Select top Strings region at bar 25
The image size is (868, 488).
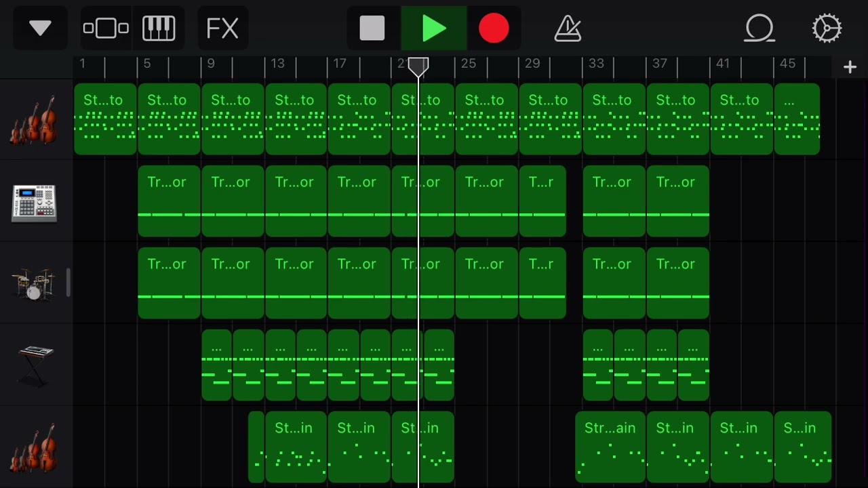pos(486,119)
